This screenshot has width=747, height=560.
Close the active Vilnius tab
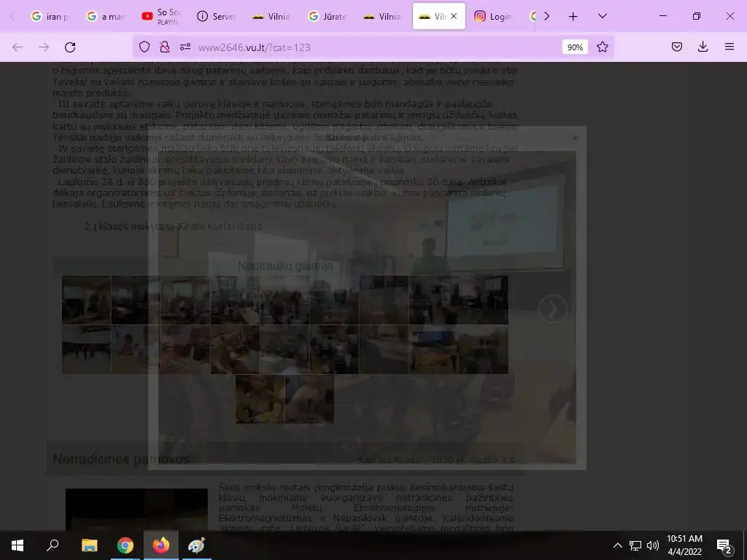point(454,16)
